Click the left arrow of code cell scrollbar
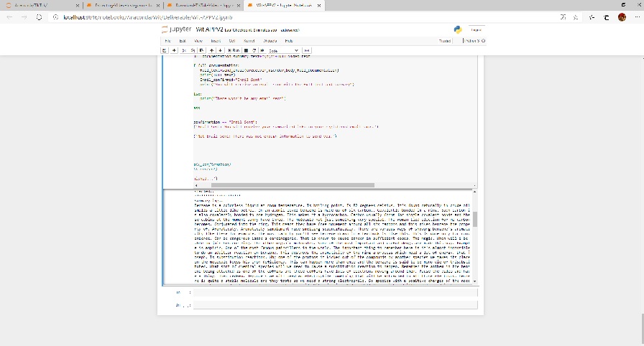The image size is (644, 346). (x=196, y=185)
